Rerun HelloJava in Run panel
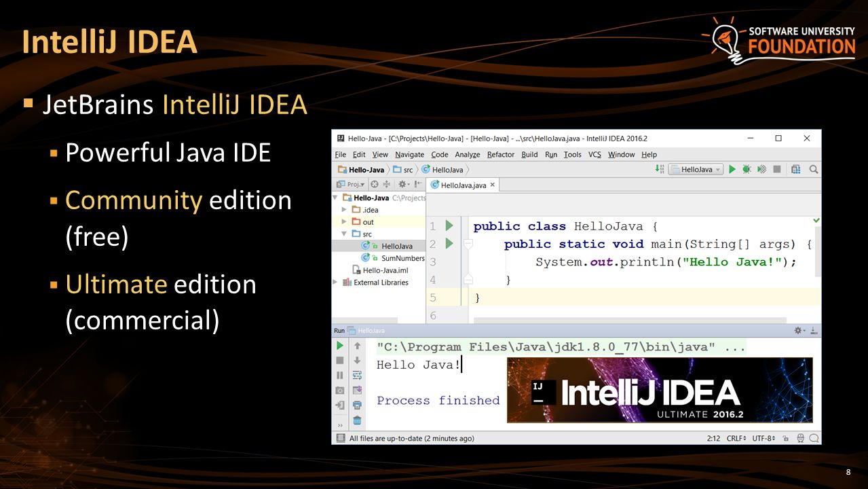868x489 pixels. point(340,346)
